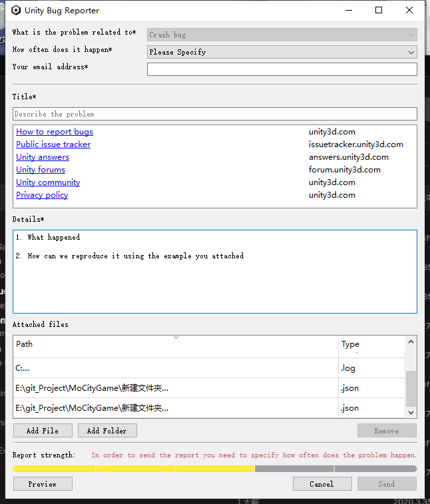Image resolution: width=430 pixels, height=504 pixels.
Task: Cancel the bug report
Action: click(322, 484)
